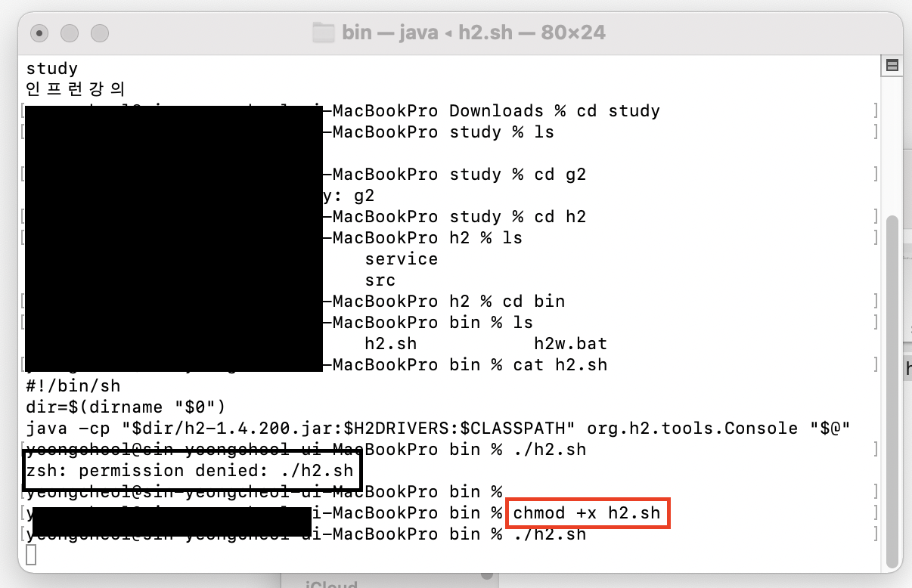Click the 'study' output line at top
The width and height of the screenshot is (912, 588).
coord(52,69)
